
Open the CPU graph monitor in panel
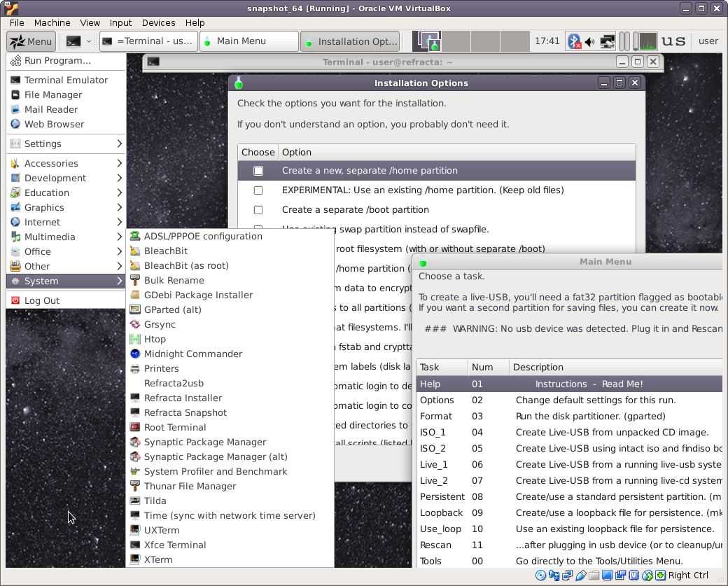648,41
